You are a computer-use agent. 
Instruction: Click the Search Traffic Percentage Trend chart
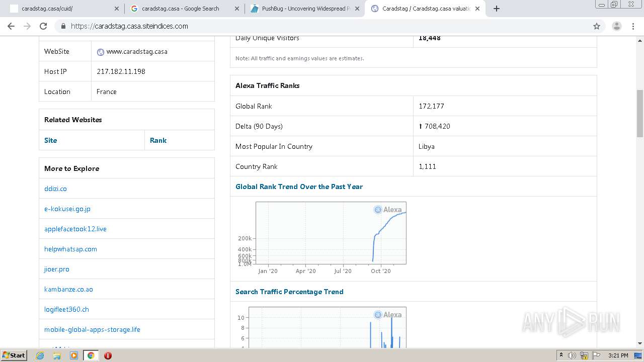coord(321,327)
